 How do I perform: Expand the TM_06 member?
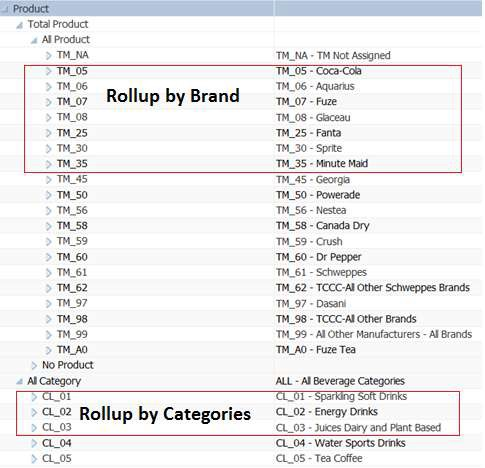tap(49, 87)
